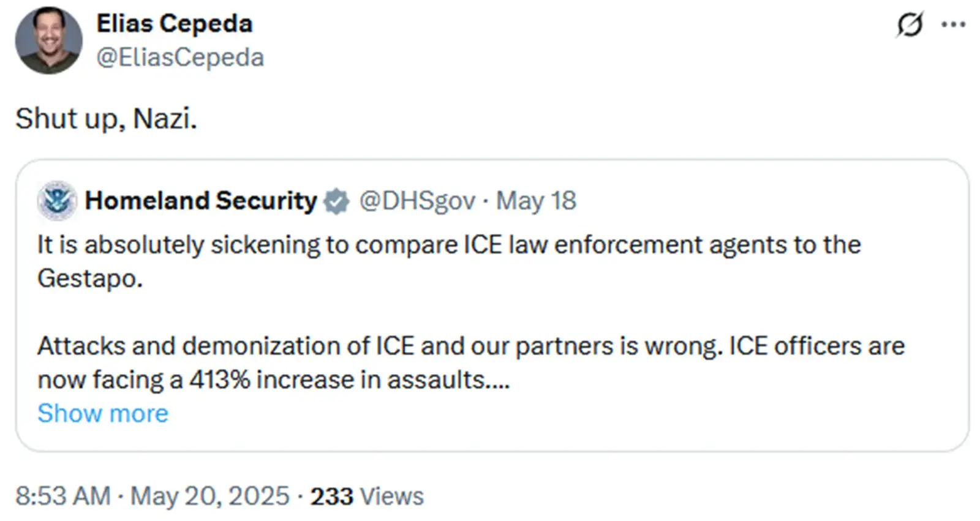980x521 pixels.
Task: Click the Homeland Security seal avatar
Action: [x=57, y=201]
